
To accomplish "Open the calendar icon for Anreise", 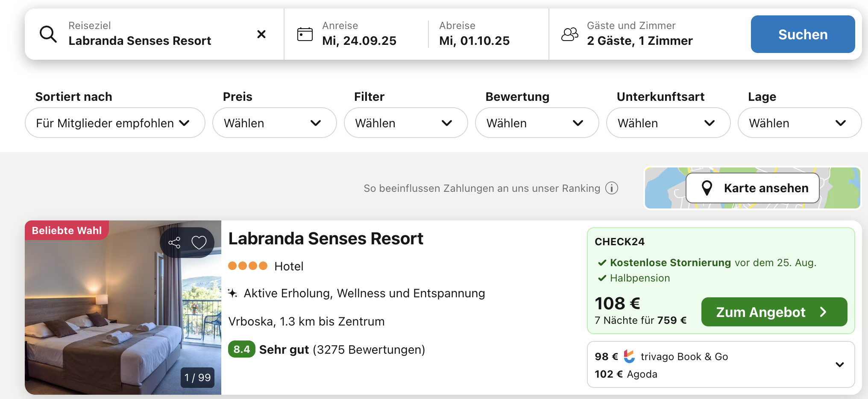I will (x=305, y=34).
